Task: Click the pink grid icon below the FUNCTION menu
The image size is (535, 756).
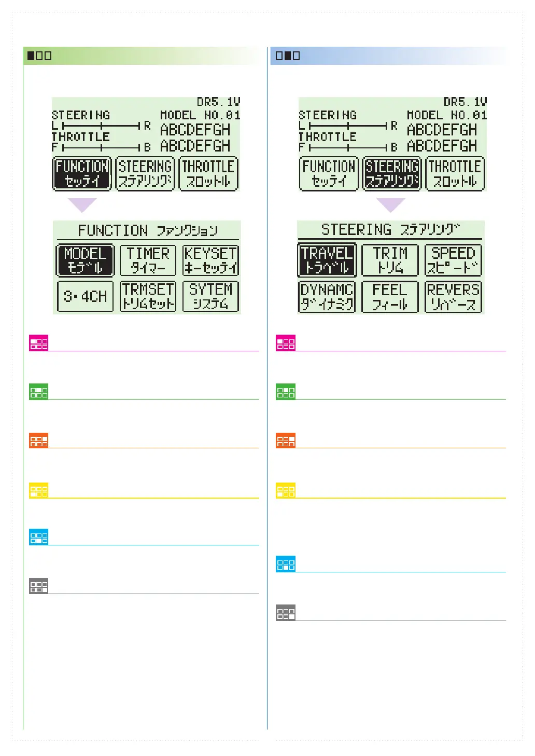Action: 39,343
